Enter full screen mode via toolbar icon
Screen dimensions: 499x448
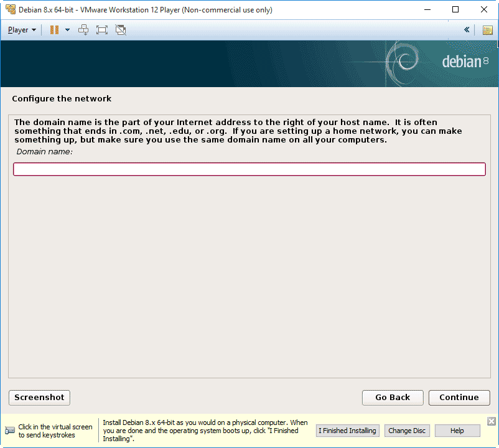pyautogui.click(x=102, y=30)
